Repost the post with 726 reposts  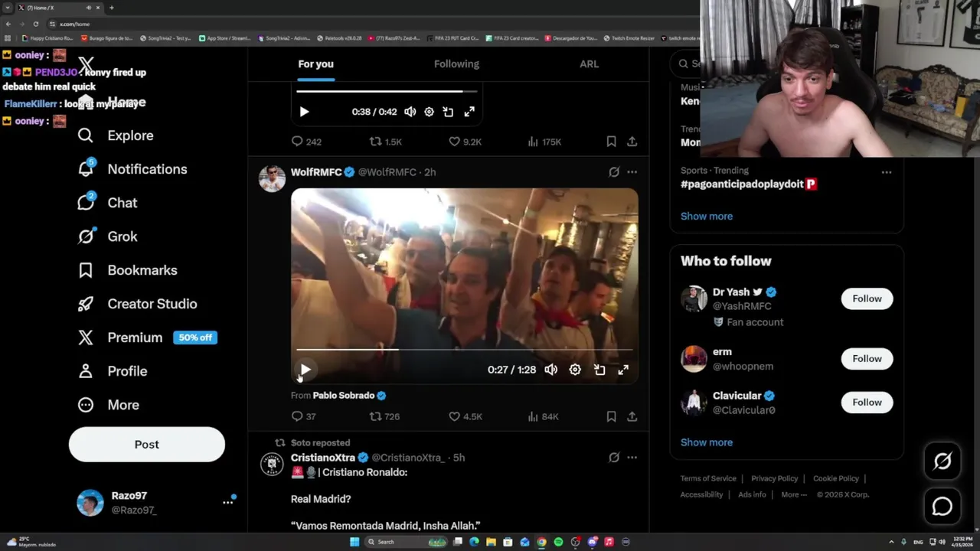pos(384,416)
